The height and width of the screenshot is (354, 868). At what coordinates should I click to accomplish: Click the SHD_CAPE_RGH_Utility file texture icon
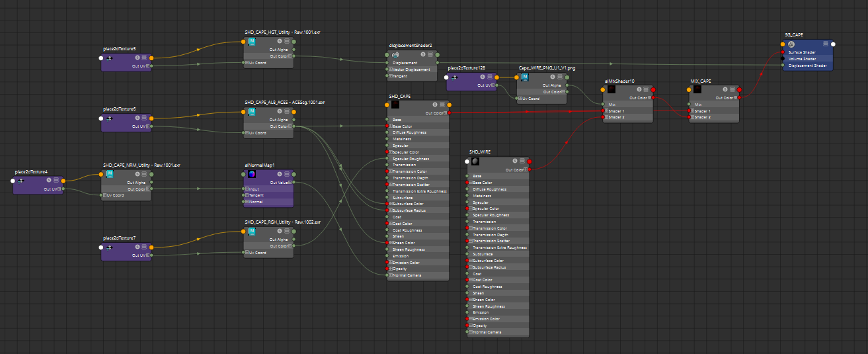pyautogui.click(x=253, y=232)
